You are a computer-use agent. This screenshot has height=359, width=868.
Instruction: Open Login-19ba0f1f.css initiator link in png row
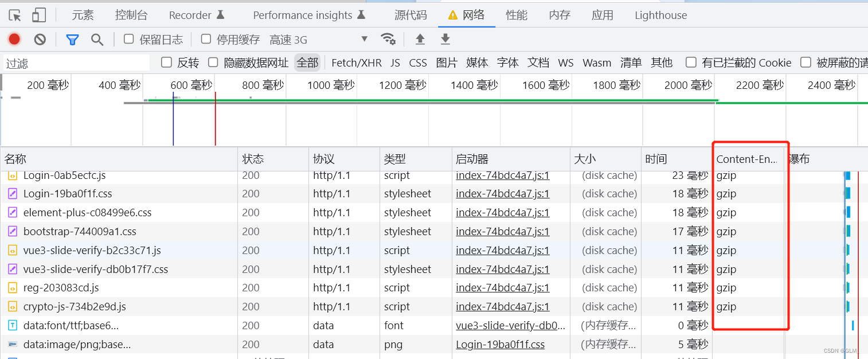click(x=501, y=345)
